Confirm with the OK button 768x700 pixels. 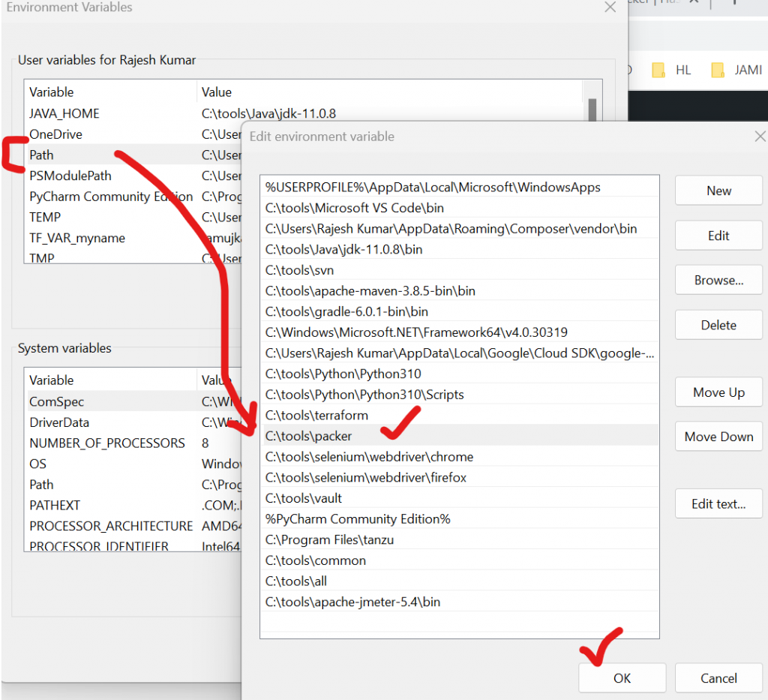click(x=622, y=678)
